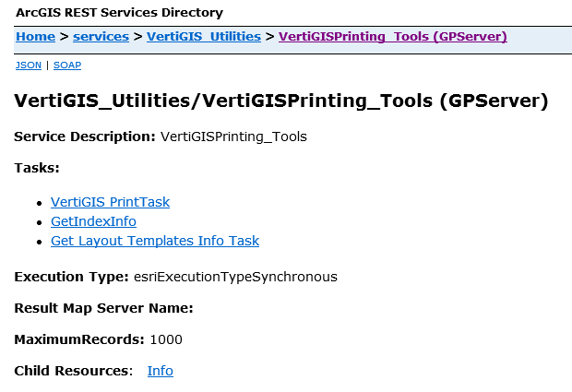Open the services breadcrumb link
This screenshot has height=392, width=572.
tap(101, 37)
